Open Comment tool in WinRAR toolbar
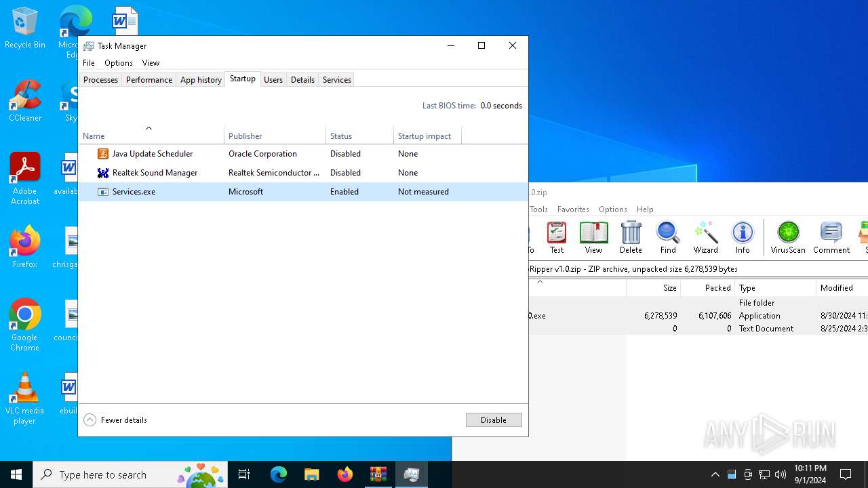 831,238
